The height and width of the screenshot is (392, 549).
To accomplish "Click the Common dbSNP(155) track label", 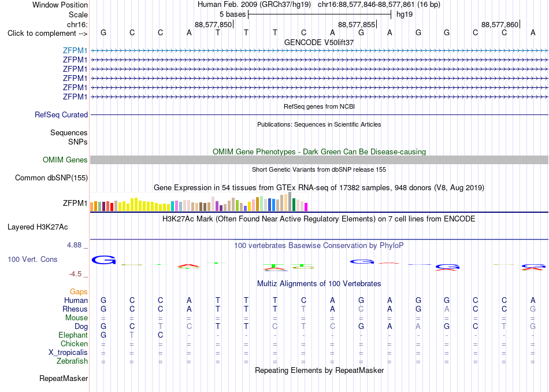I will tap(51, 177).
